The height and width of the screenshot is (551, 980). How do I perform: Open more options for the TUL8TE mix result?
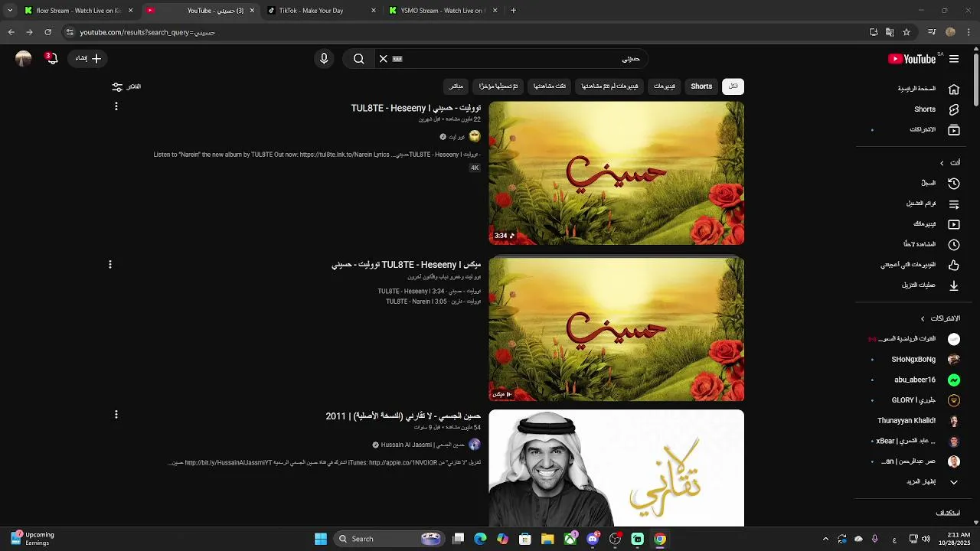tap(110, 264)
